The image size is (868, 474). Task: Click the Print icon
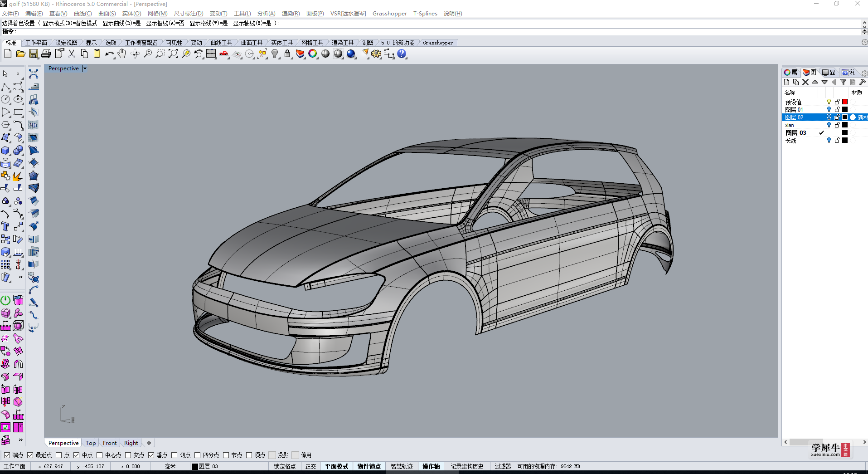coord(46,54)
